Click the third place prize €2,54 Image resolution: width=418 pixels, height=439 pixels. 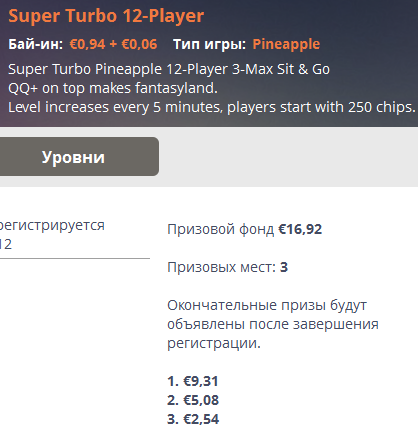pos(193,419)
